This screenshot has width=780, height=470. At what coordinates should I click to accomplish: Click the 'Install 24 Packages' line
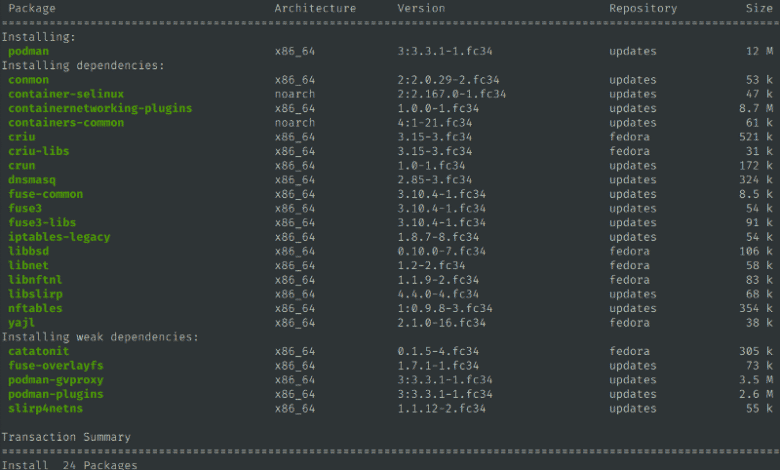pos(69,465)
